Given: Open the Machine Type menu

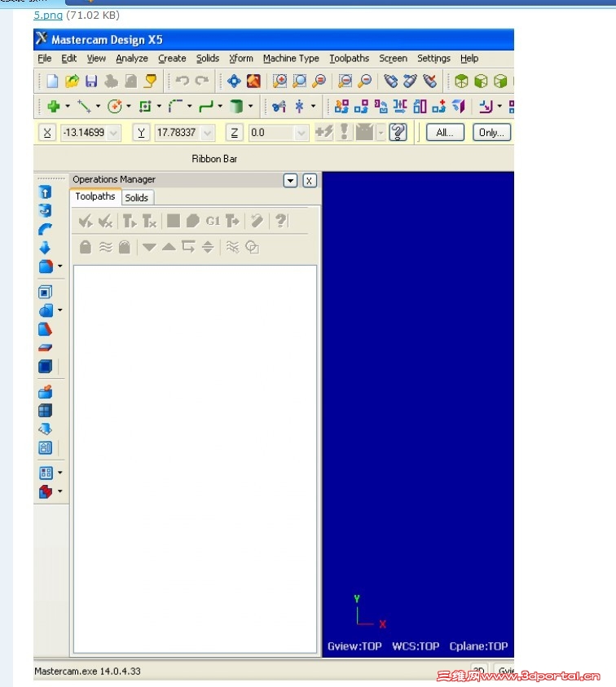Looking at the screenshot, I should [291, 59].
